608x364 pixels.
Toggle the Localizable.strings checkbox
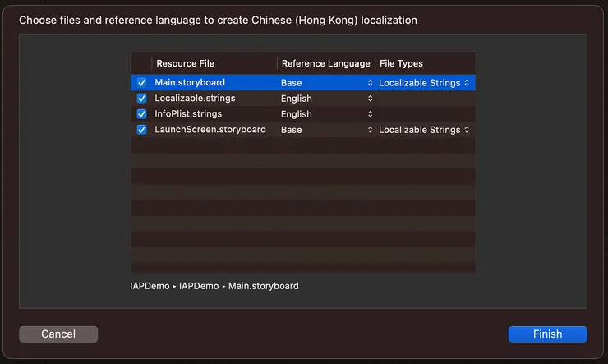(x=141, y=99)
